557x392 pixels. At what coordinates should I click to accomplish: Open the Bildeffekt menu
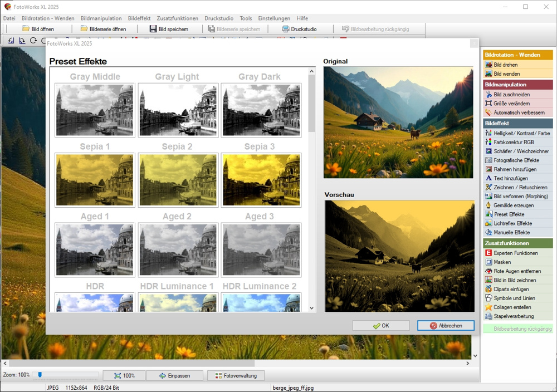coord(139,18)
